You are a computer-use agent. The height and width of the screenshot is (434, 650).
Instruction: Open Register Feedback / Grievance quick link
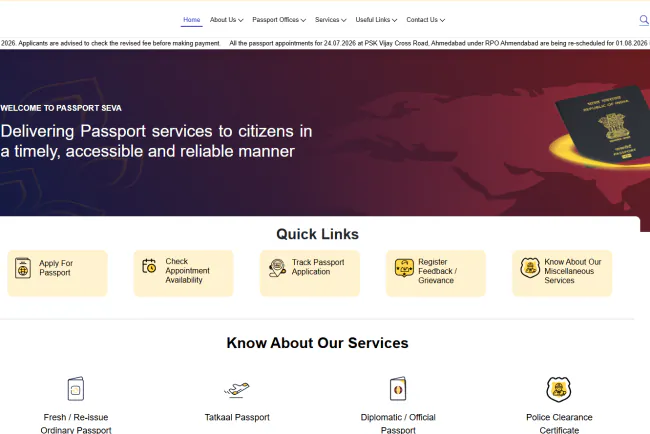[436, 273]
